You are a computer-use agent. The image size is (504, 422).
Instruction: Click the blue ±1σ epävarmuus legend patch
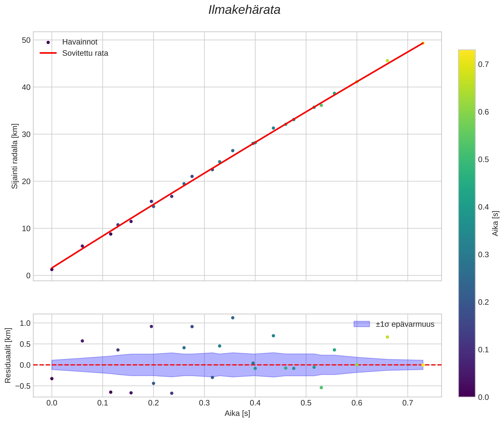(x=362, y=324)
